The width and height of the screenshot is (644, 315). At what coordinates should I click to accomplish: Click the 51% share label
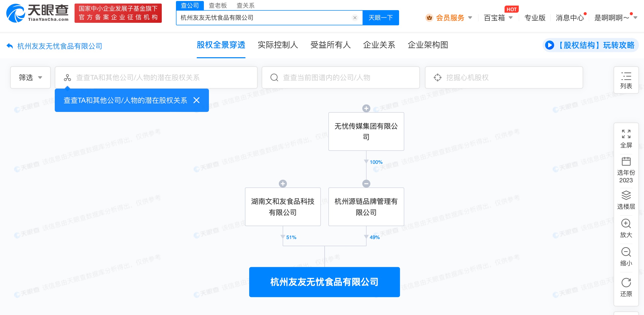point(291,237)
